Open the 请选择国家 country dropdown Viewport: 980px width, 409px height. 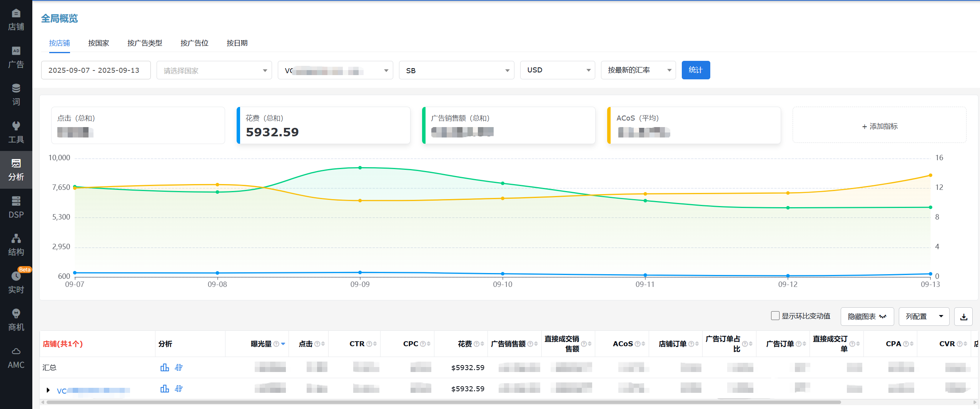[x=214, y=70]
